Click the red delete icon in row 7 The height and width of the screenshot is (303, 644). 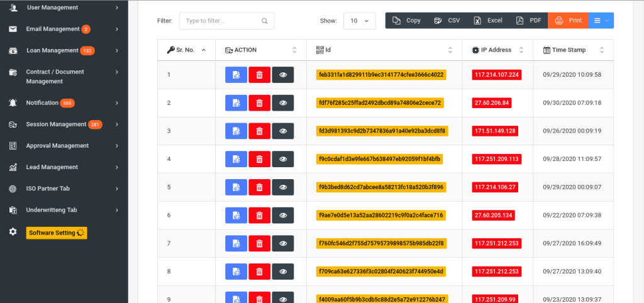[x=259, y=243]
